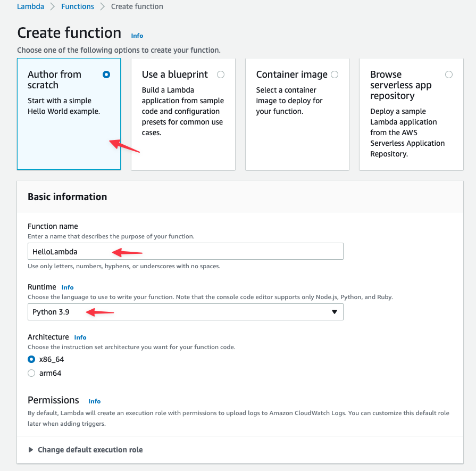Select the Use a blueprint option
This screenshot has width=476, height=471.
tap(221, 75)
